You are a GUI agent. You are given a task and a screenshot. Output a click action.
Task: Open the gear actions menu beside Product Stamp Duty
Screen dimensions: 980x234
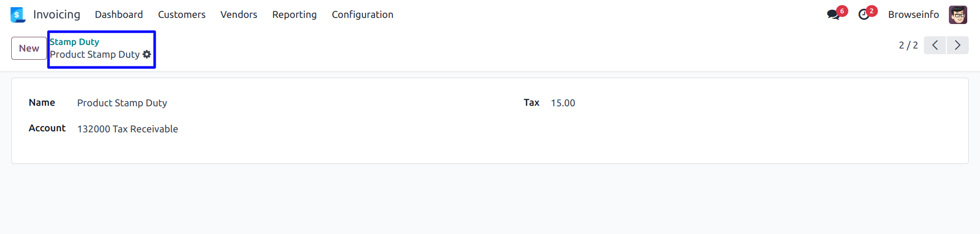147,54
